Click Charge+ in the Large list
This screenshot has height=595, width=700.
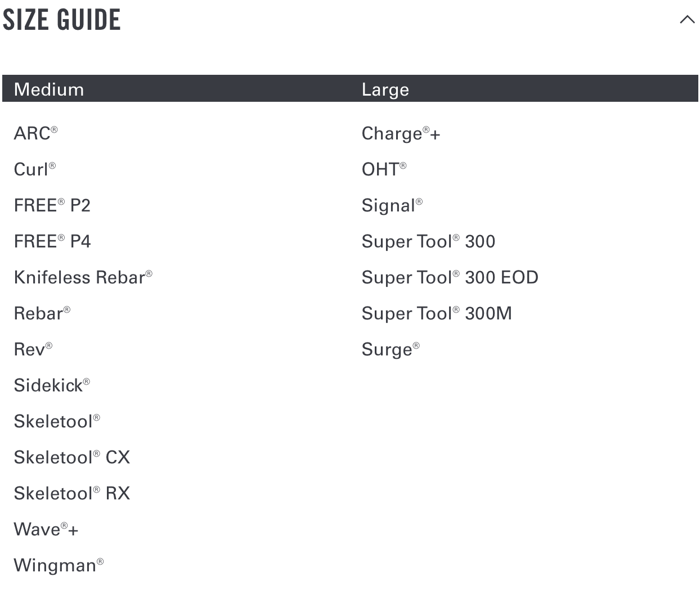401,133
